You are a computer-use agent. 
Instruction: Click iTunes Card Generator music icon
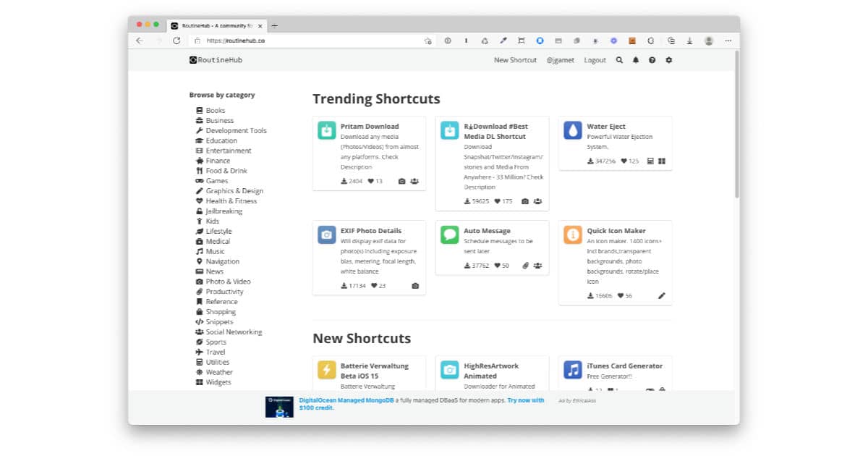tap(573, 370)
